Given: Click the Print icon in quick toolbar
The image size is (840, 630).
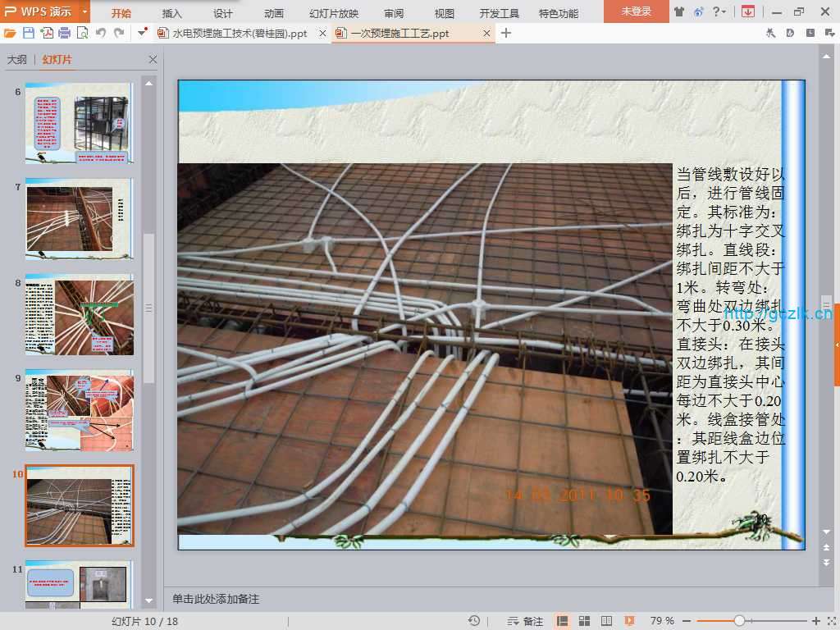Looking at the screenshot, I should pyautogui.click(x=64, y=33).
